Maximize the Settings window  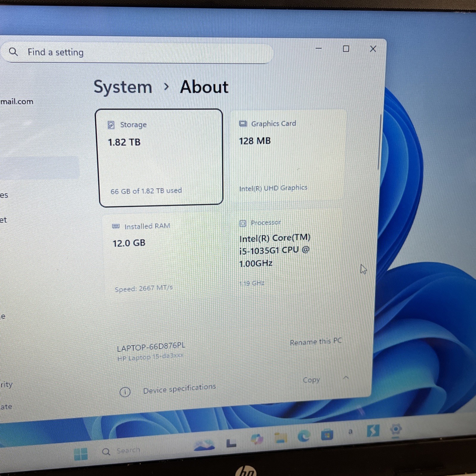(x=346, y=49)
